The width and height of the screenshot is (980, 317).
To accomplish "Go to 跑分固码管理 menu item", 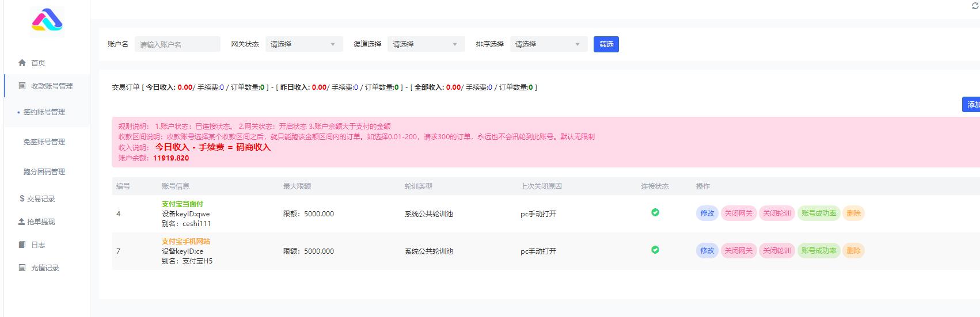I will pyautogui.click(x=44, y=171).
